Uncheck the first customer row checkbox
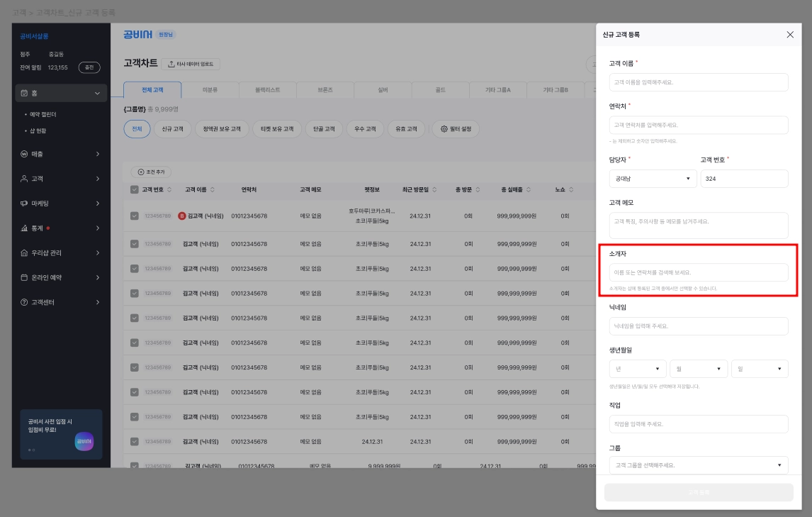 pyautogui.click(x=135, y=216)
